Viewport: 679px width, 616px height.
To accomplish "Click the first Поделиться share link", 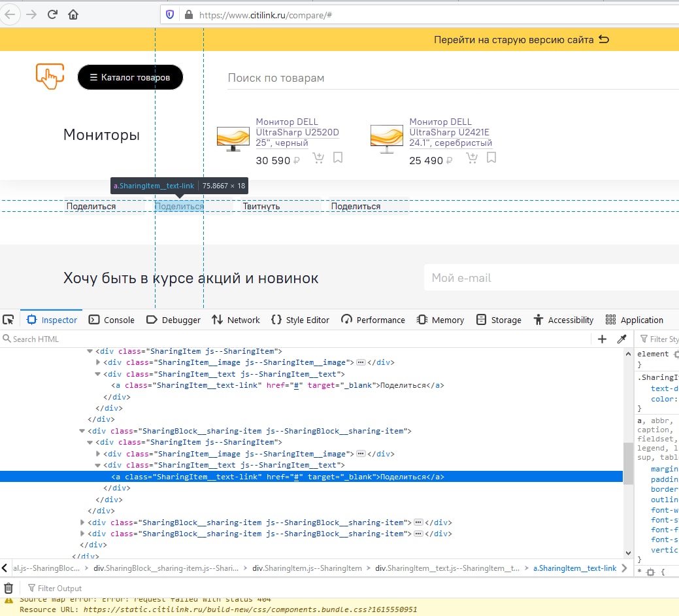I will pos(91,206).
